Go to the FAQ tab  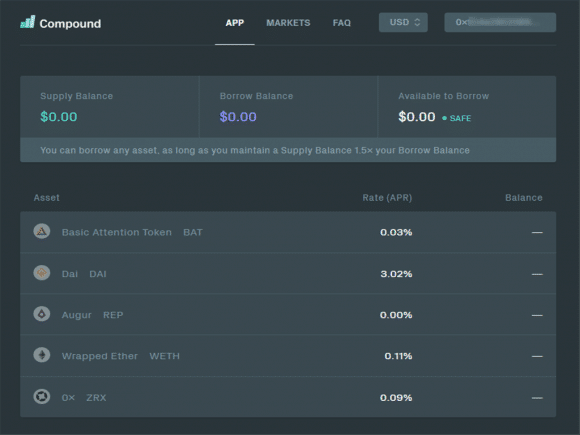pyautogui.click(x=341, y=23)
